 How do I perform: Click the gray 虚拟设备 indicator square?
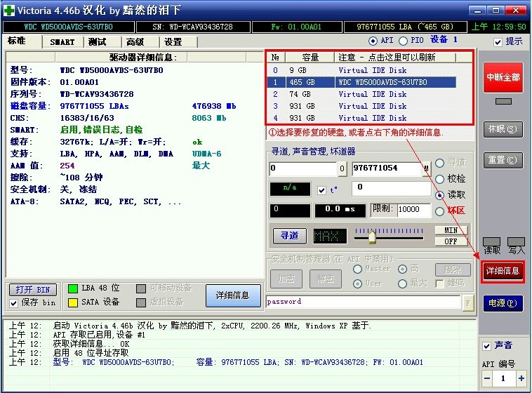click(x=141, y=302)
